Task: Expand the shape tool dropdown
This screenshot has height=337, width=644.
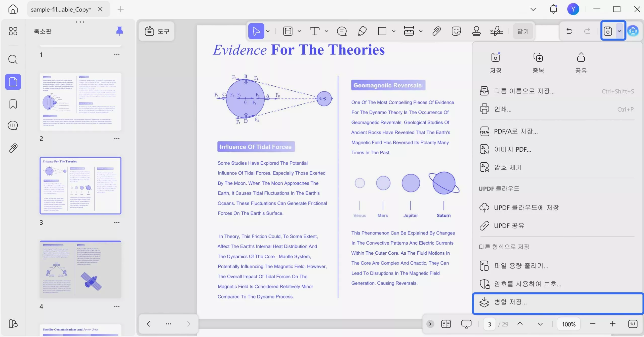Action: [x=394, y=31]
